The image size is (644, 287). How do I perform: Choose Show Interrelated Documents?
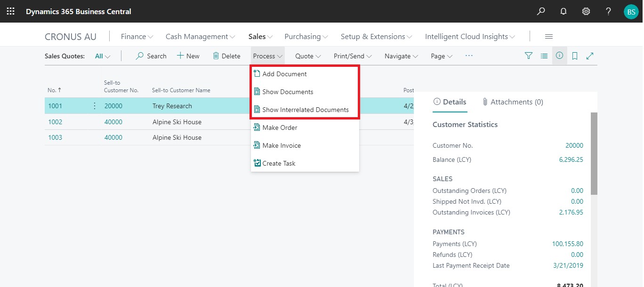[x=305, y=110]
